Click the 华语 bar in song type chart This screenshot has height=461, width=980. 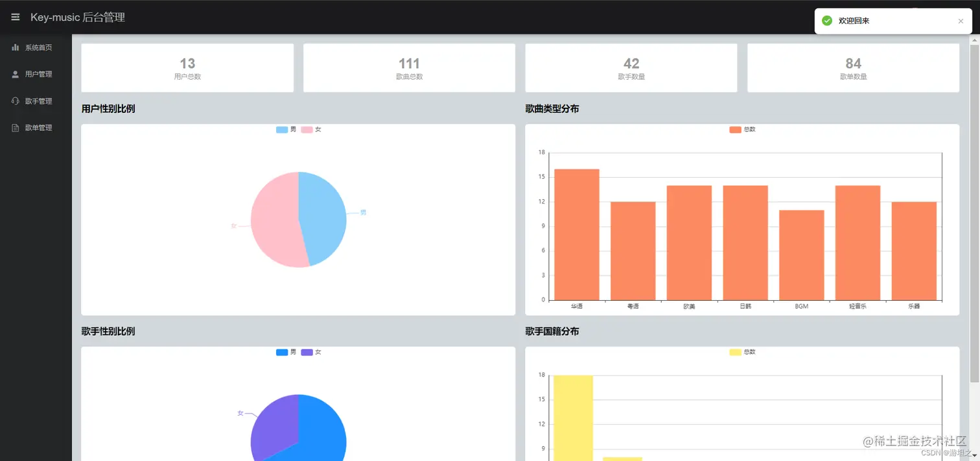point(577,235)
